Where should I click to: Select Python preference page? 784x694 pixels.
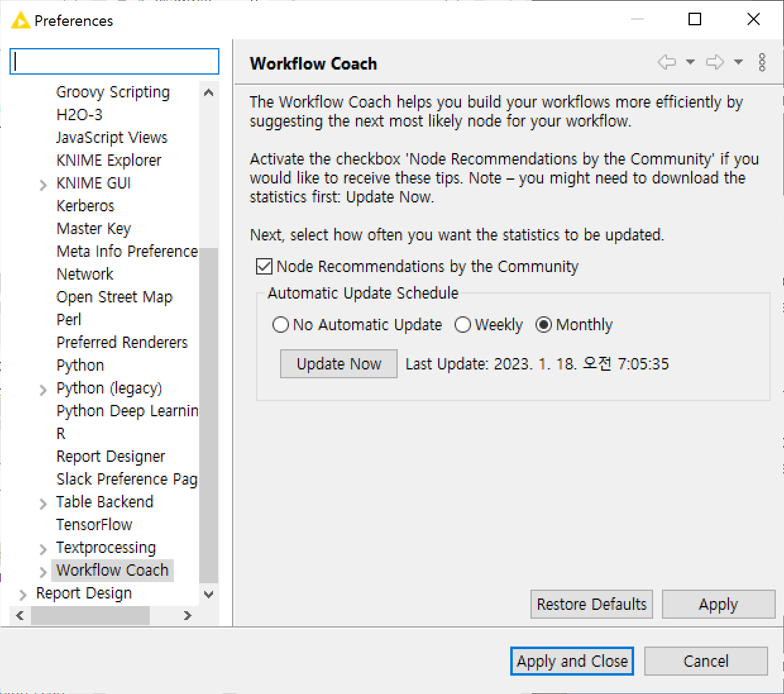coord(80,365)
